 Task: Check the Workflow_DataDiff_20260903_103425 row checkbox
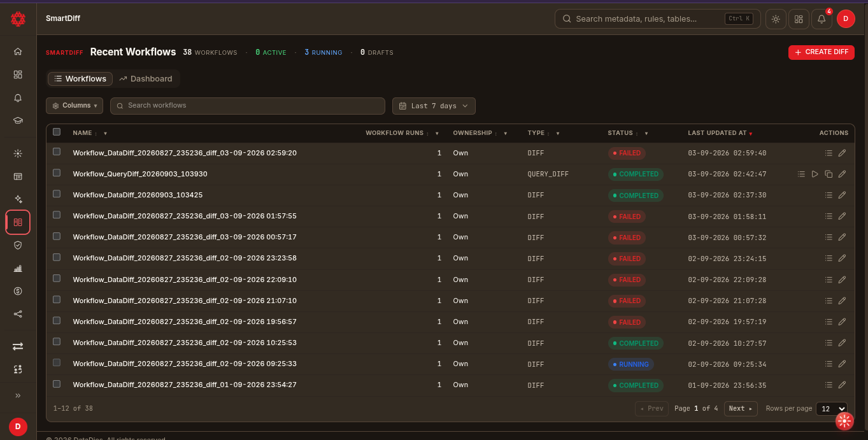[x=57, y=194]
